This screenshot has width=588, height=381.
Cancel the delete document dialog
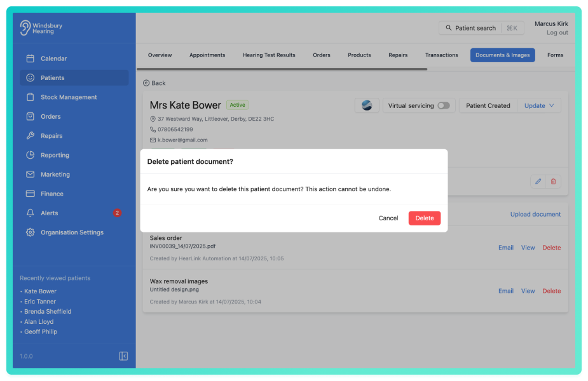pos(388,218)
